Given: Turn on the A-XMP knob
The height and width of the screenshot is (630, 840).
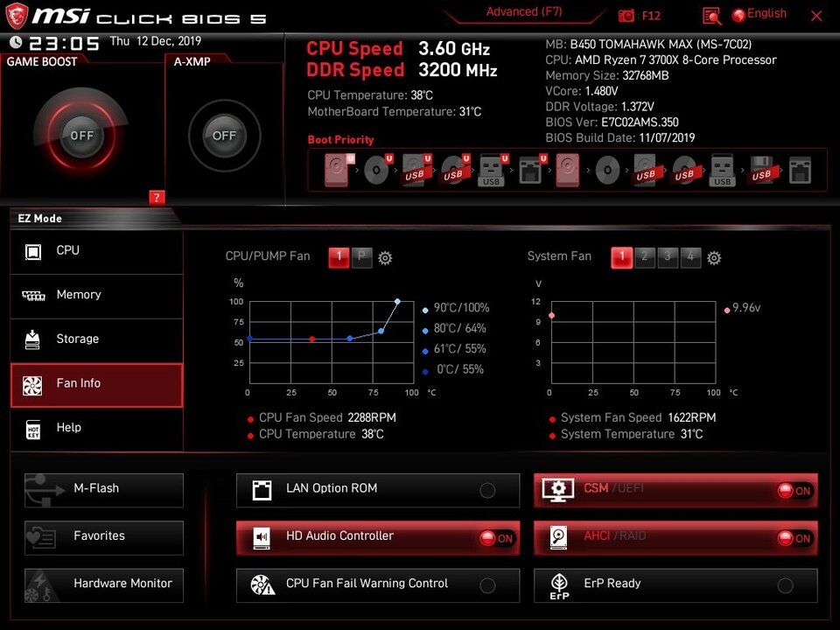Looking at the screenshot, I should pos(224,136).
